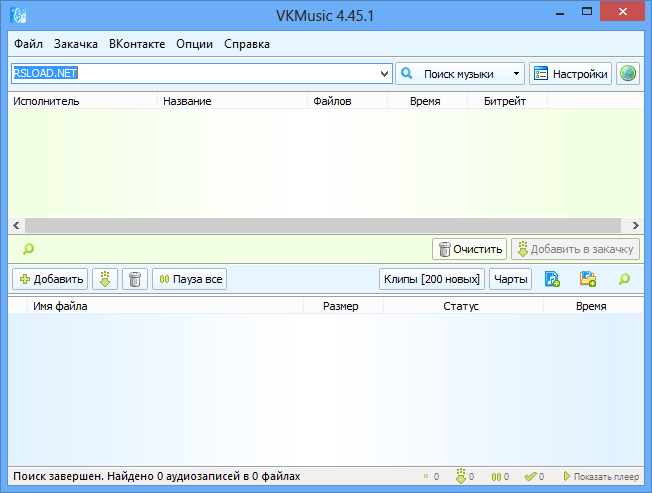Click the green globe icon
The height and width of the screenshot is (493, 652).
coord(627,74)
